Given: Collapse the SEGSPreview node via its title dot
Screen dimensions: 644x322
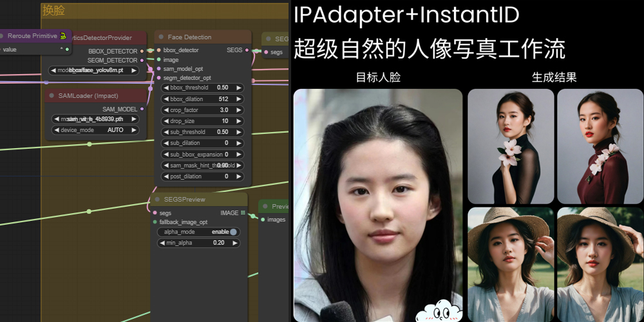Looking at the screenshot, I should tap(157, 199).
